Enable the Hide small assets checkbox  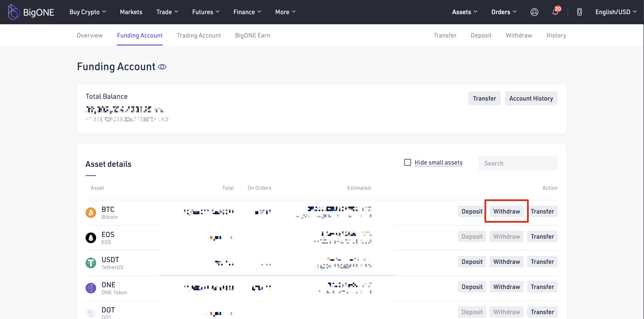coord(407,163)
